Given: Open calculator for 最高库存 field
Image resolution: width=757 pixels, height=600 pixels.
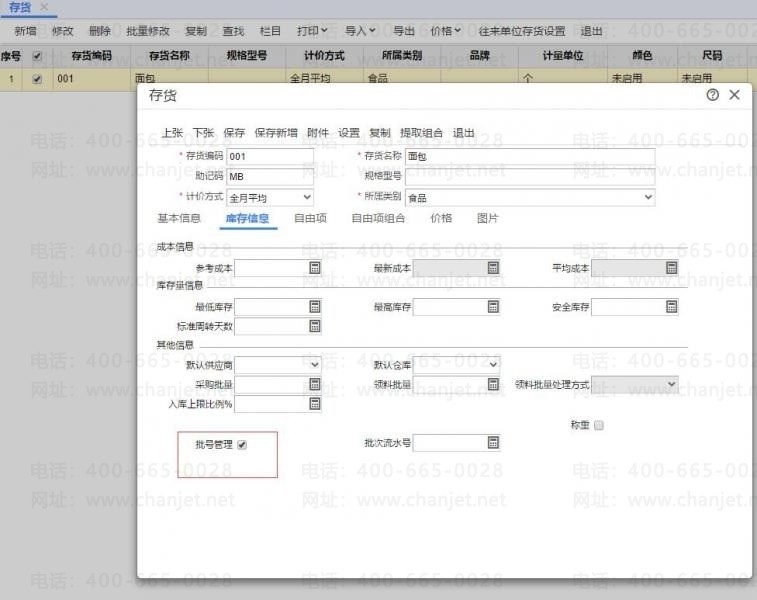Looking at the screenshot, I should pos(493,307).
